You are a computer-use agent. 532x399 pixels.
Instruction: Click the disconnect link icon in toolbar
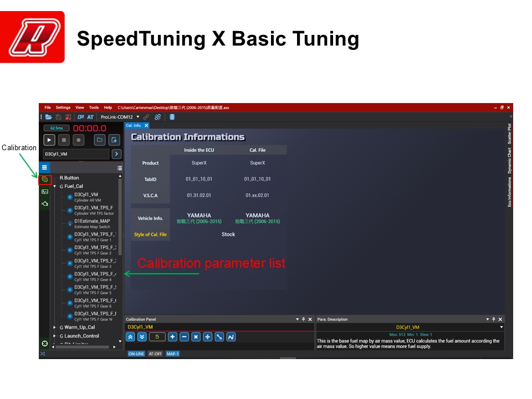click(157, 117)
